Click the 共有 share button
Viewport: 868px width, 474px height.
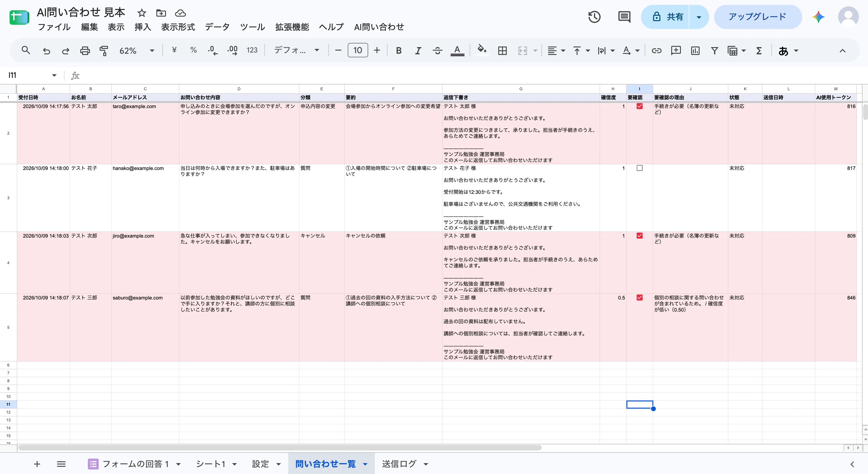click(x=666, y=17)
